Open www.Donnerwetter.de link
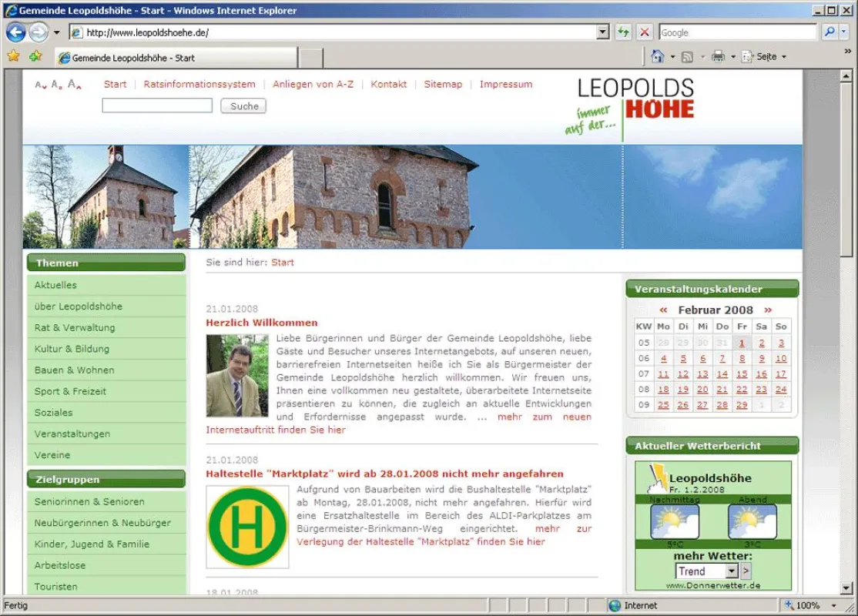Image resolution: width=858 pixels, height=616 pixels. click(x=713, y=585)
